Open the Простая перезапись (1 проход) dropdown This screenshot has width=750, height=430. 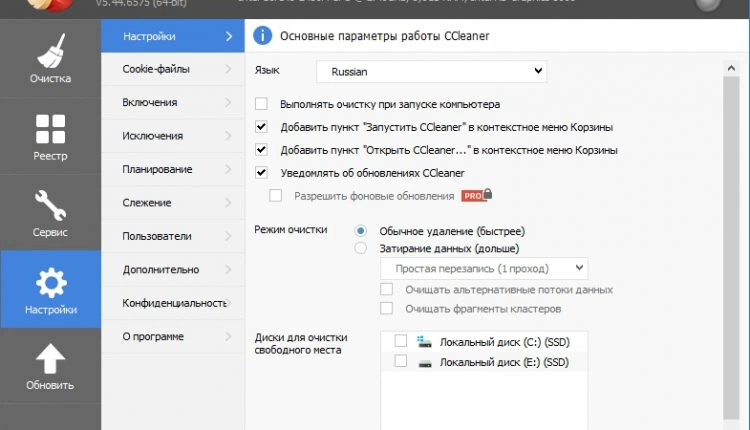click(484, 268)
